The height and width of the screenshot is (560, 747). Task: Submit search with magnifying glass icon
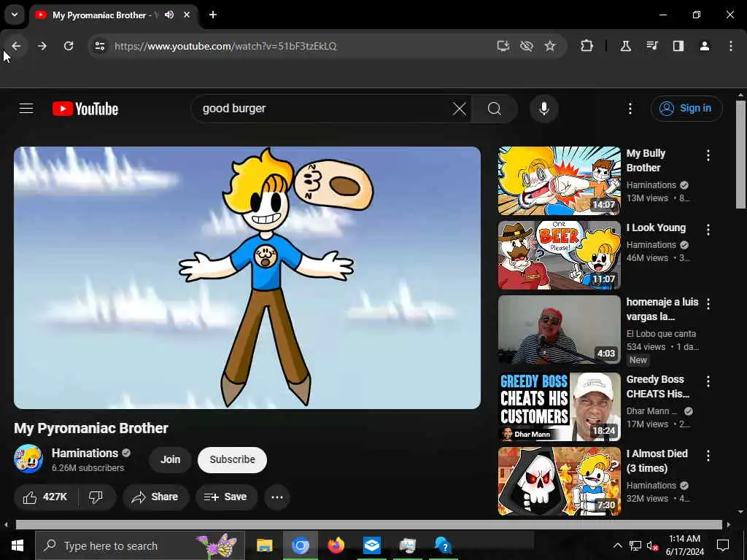click(495, 109)
